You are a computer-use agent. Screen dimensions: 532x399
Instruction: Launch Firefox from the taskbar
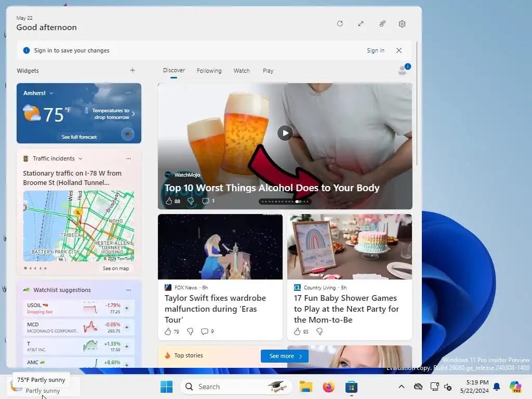(x=328, y=387)
